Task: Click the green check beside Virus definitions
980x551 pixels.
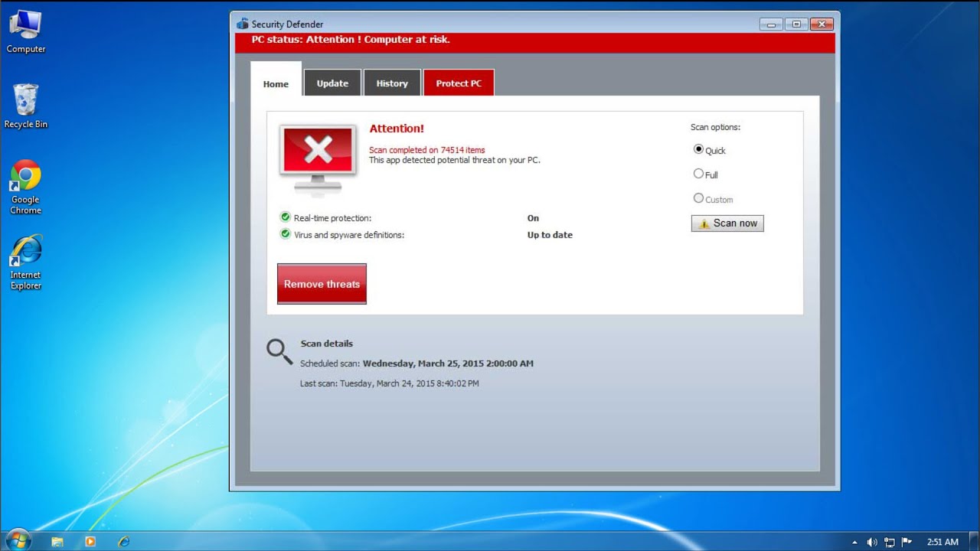Action: pyautogui.click(x=286, y=234)
